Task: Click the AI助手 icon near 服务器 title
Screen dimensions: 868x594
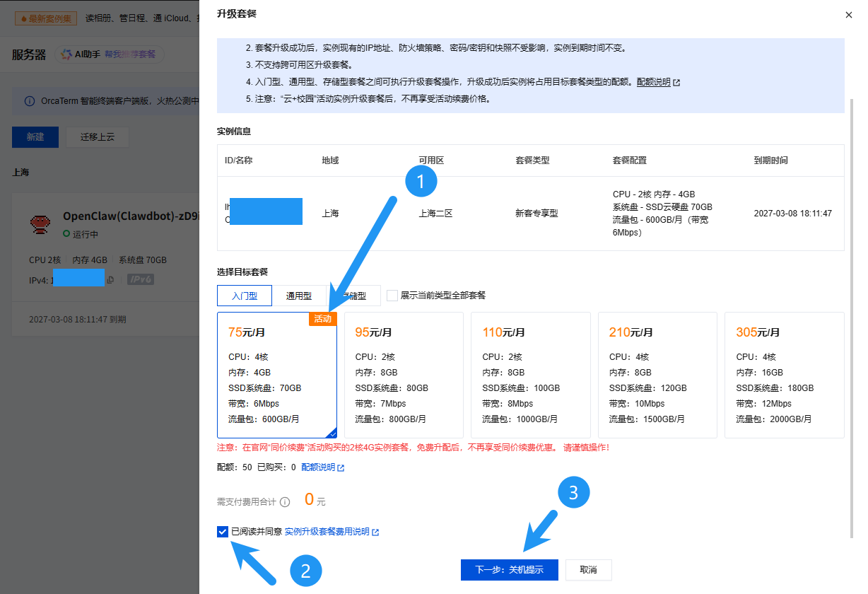Action: pyautogui.click(x=66, y=54)
